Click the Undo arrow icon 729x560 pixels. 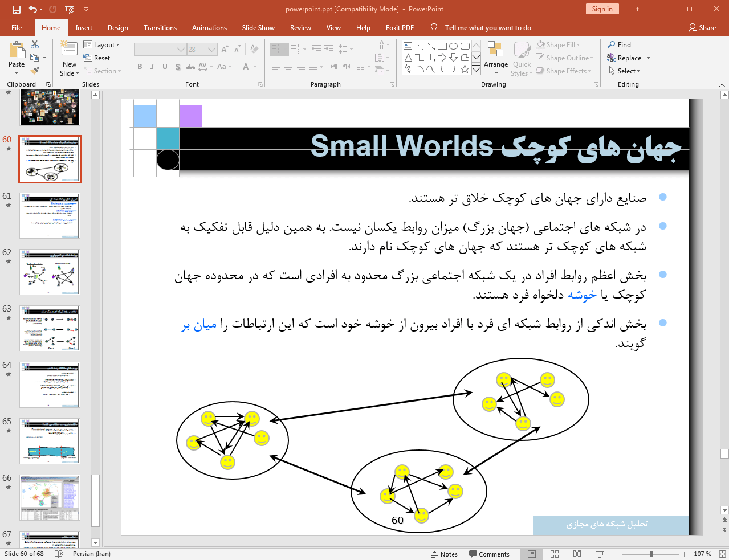33,9
